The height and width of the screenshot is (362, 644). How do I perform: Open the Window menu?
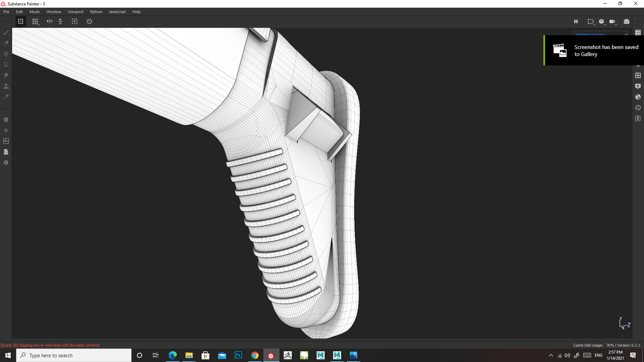(54, 12)
